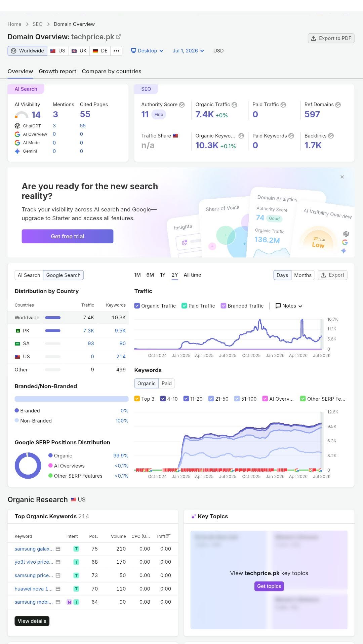Image resolution: width=363 pixels, height=644 pixels.
Task: Open more countries ellipsis menu
Action: (x=116, y=51)
